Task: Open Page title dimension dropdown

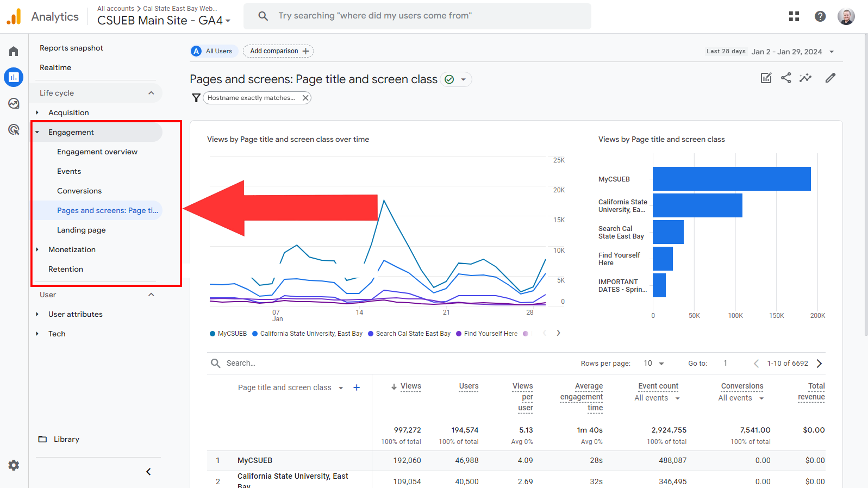Action: tap(290, 387)
